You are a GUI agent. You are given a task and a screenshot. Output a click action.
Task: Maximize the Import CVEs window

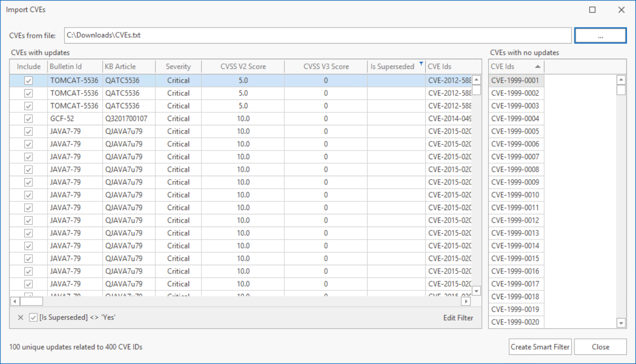coord(592,10)
